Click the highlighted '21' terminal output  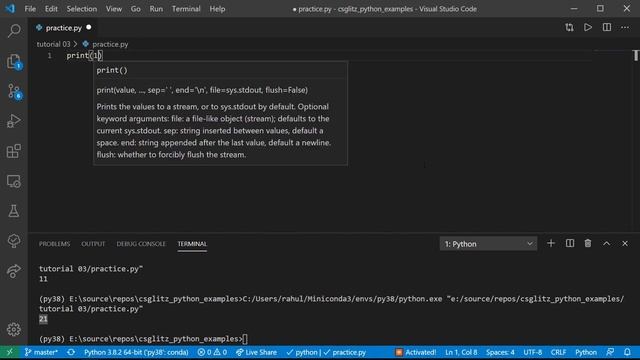[43, 319]
